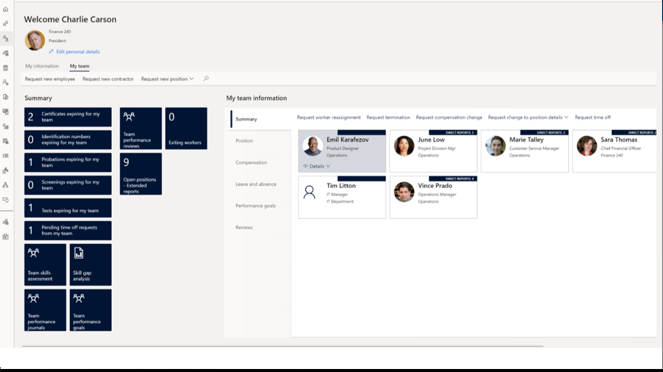
Task: Open the organization hierarchy sidebar icon
Action: tap(5, 185)
